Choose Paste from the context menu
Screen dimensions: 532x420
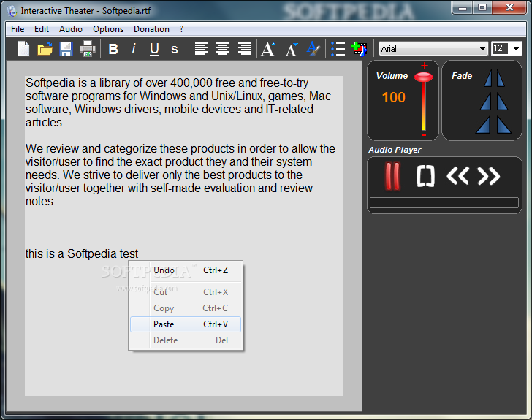point(186,324)
